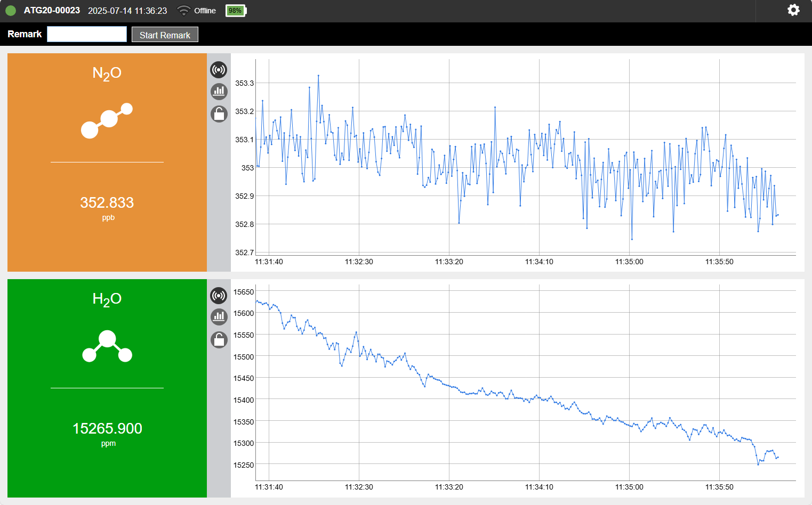This screenshot has width=812, height=505.
Task: Click the date and time display
Action: click(x=127, y=11)
